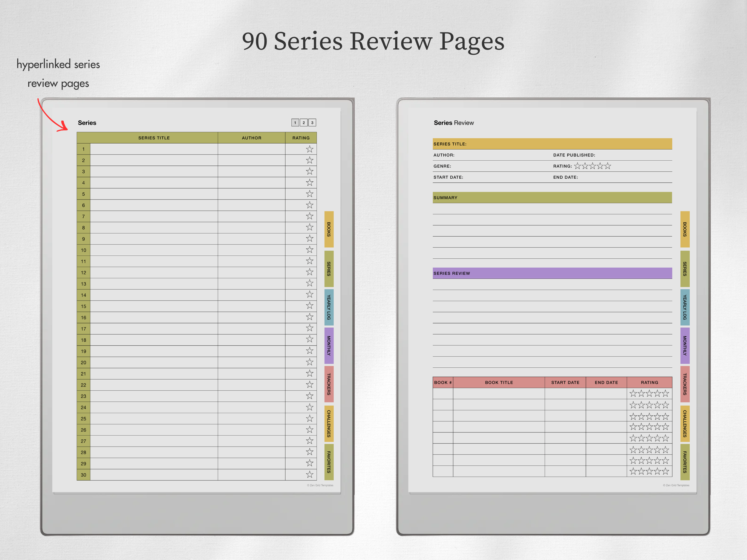
Task: Open the SERIES tab on left tablet
Action: tap(329, 269)
